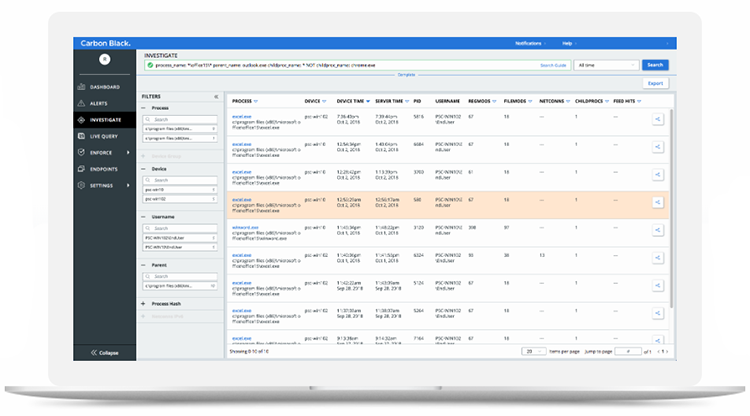Open the excel.exe link in PID 5816 row
The height and width of the screenshot is (416, 750).
242,117
